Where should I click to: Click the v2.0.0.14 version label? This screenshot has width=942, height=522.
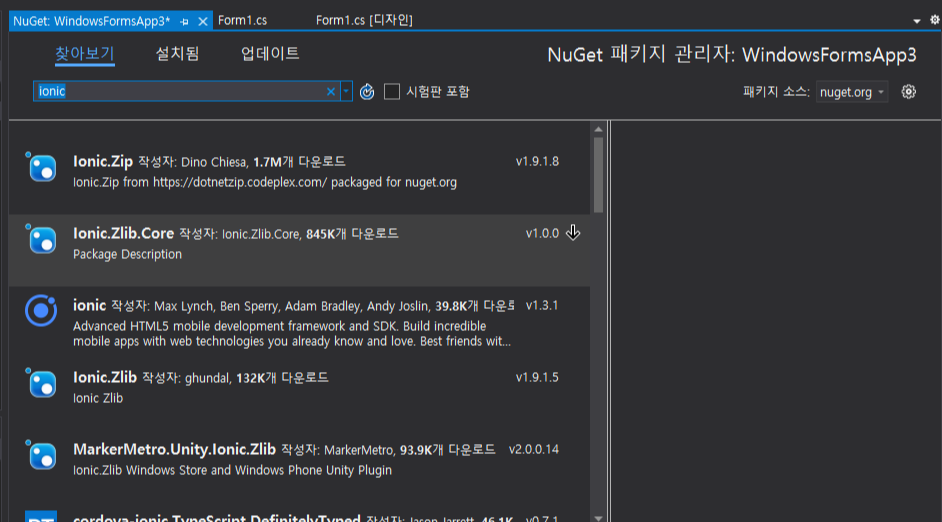pos(533,449)
